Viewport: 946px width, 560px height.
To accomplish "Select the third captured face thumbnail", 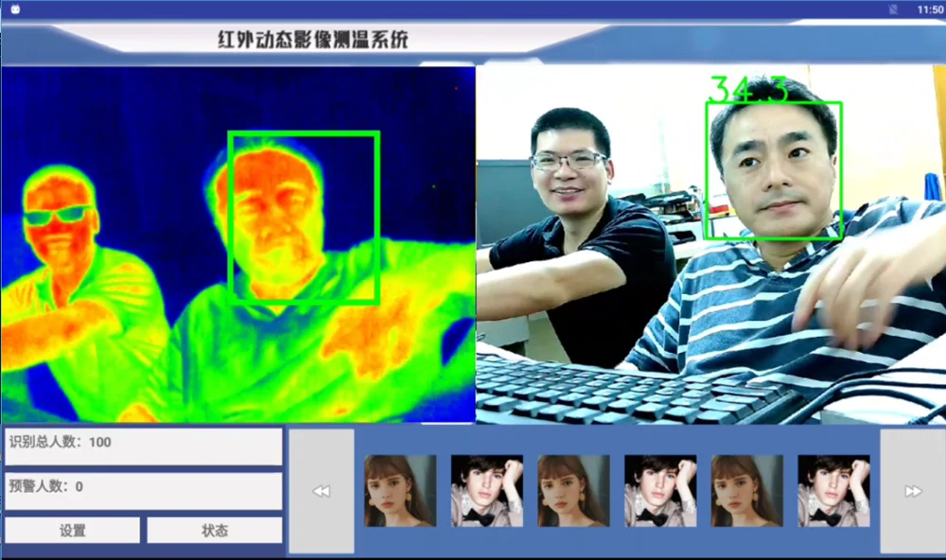I will click(573, 492).
